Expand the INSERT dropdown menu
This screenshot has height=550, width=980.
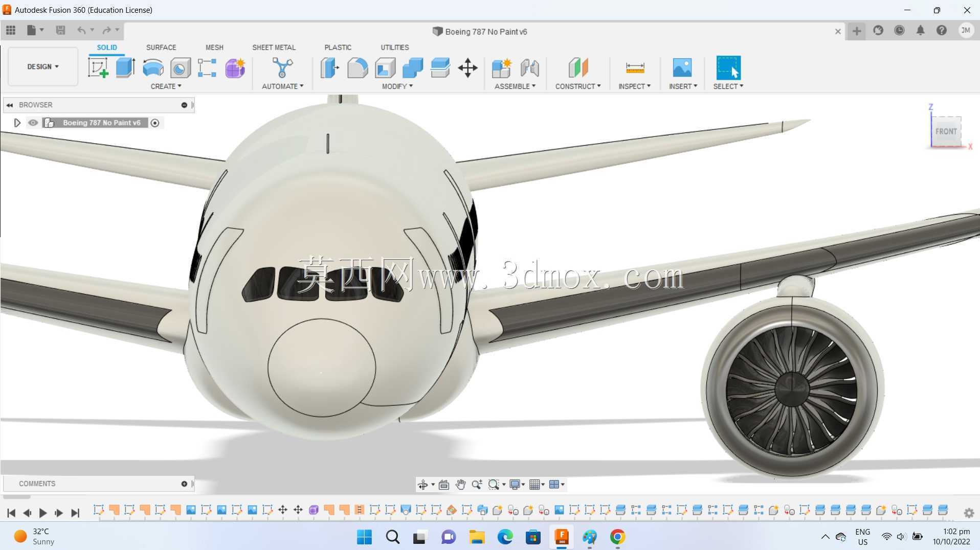(683, 86)
